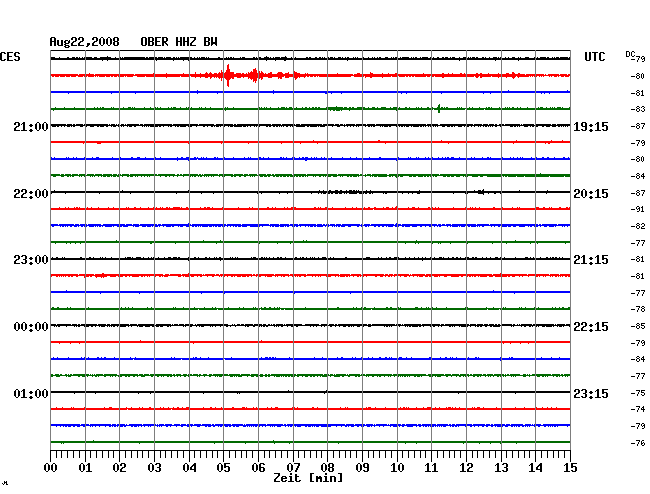Select minute tick label 03
650x494 pixels.
click(154, 467)
